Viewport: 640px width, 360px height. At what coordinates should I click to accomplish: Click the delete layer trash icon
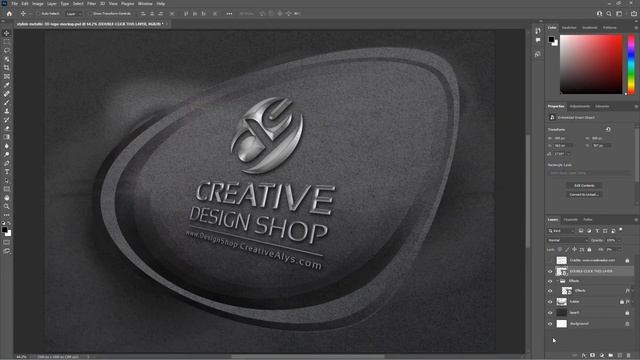[x=629, y=356]
